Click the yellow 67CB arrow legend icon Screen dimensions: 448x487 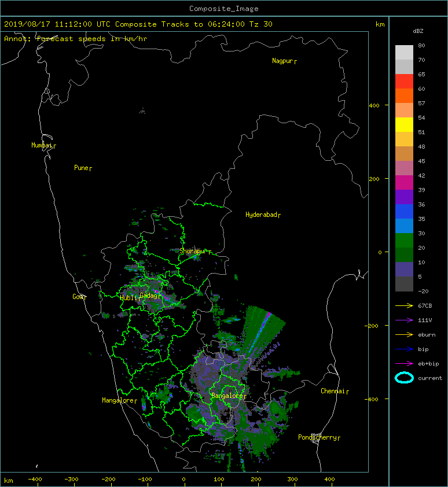point(404,306)
